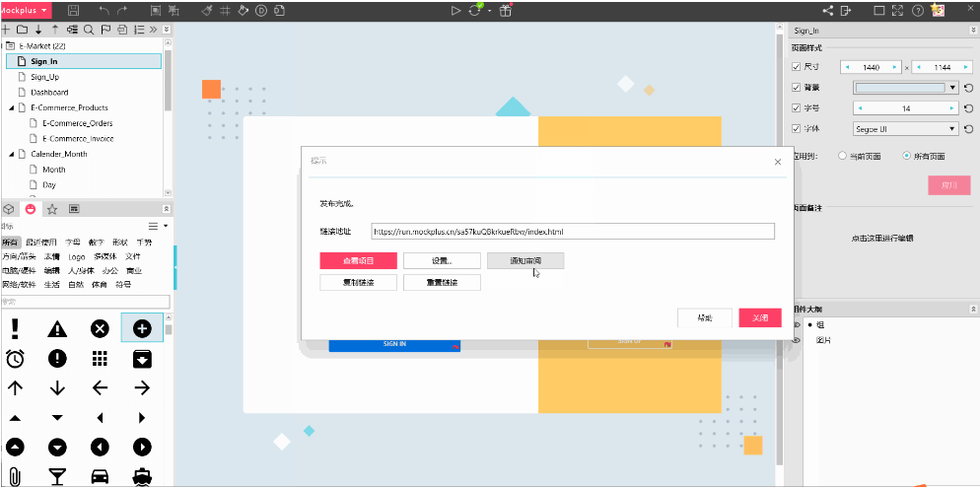The height and width of the screenshot is (488, 980).
Task: Switch to the icons library tab
Action: click(30, 209)
